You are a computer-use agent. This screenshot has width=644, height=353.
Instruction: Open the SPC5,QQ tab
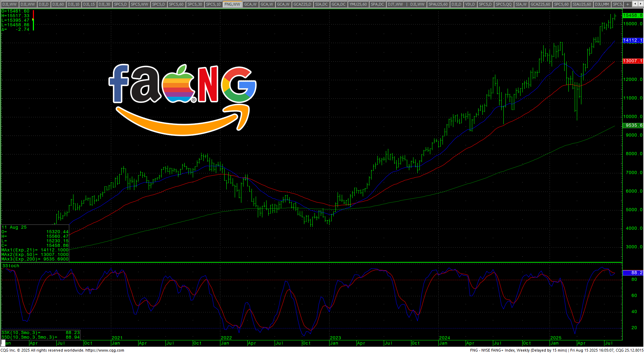pos(503,4)
